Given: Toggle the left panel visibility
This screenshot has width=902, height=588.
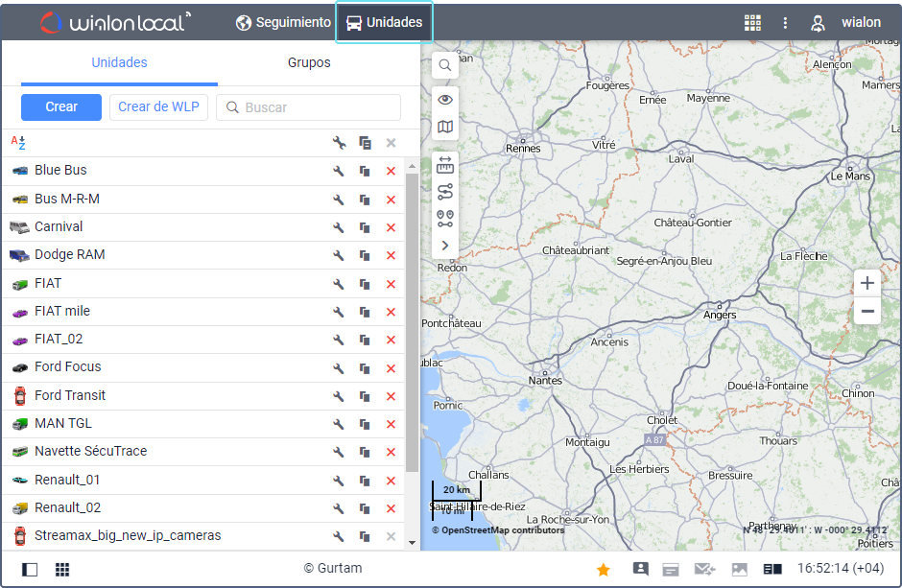Looking at the screenshot, I should [x=30, y=570].
